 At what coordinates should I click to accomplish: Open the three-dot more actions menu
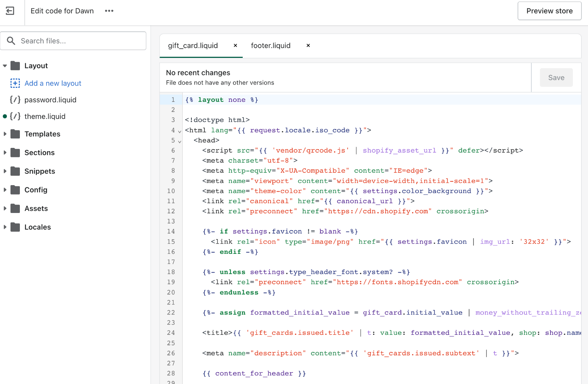click(x=109, y=11)
